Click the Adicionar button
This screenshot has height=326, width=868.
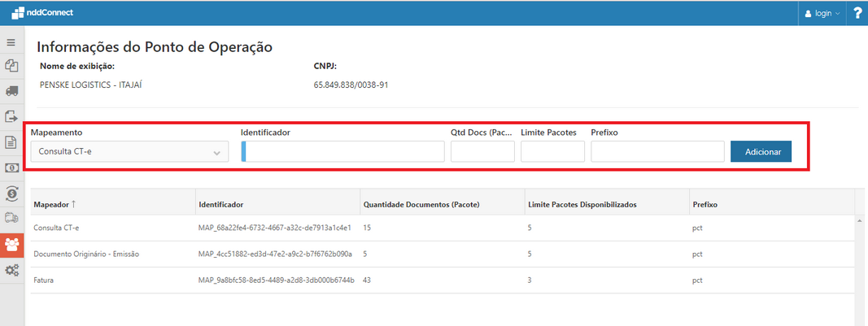761,152
